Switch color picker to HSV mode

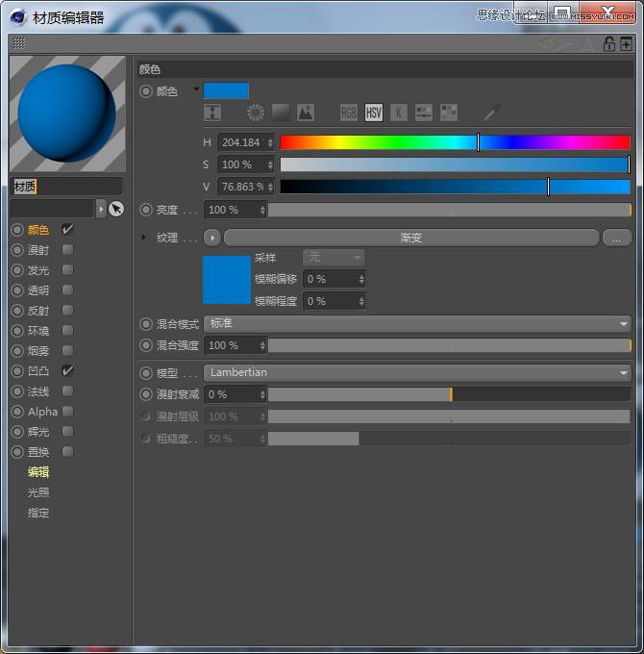point(374,113)
